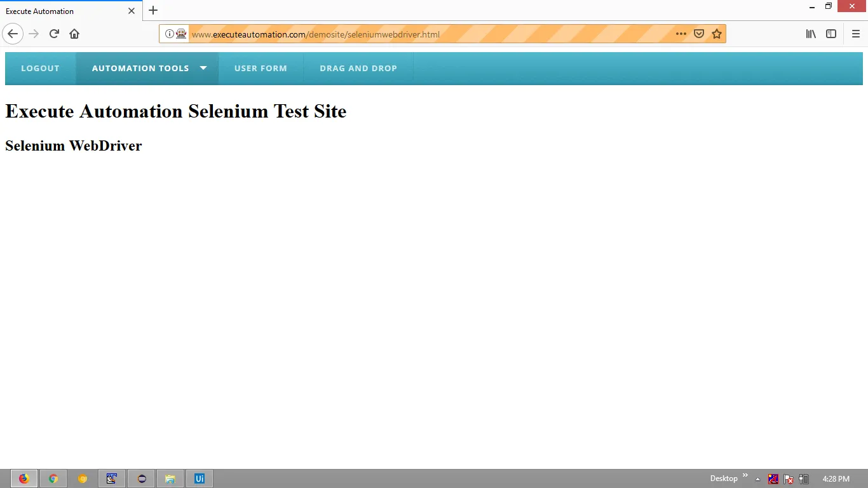The height and width of the screenshot is (488, 868).
Task: Open a new browser tab
Action: [x=153, y=10]
